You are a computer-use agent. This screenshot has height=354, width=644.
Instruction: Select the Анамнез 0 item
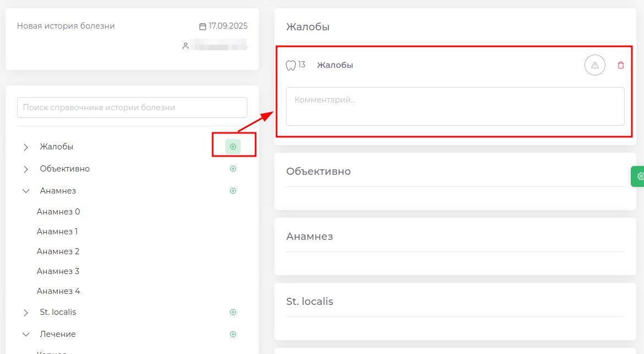(58, 212)
